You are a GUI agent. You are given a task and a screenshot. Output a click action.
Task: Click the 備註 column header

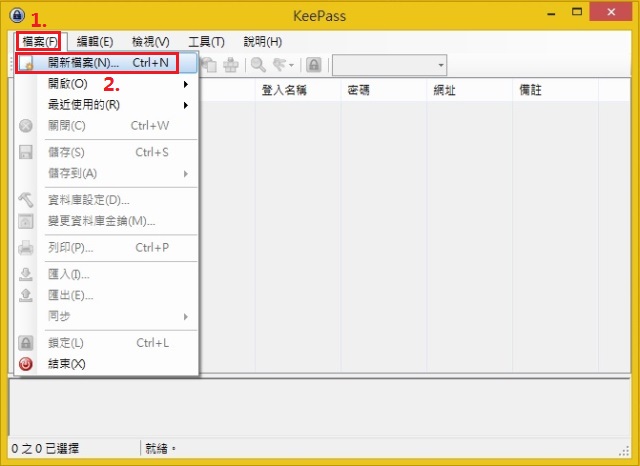pos(556,90)
